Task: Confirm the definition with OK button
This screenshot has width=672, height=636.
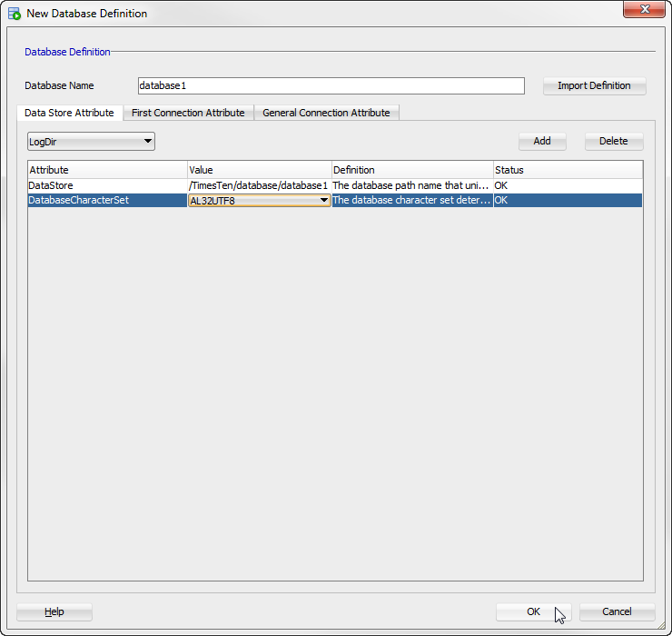Action: [x=534, y=612]
